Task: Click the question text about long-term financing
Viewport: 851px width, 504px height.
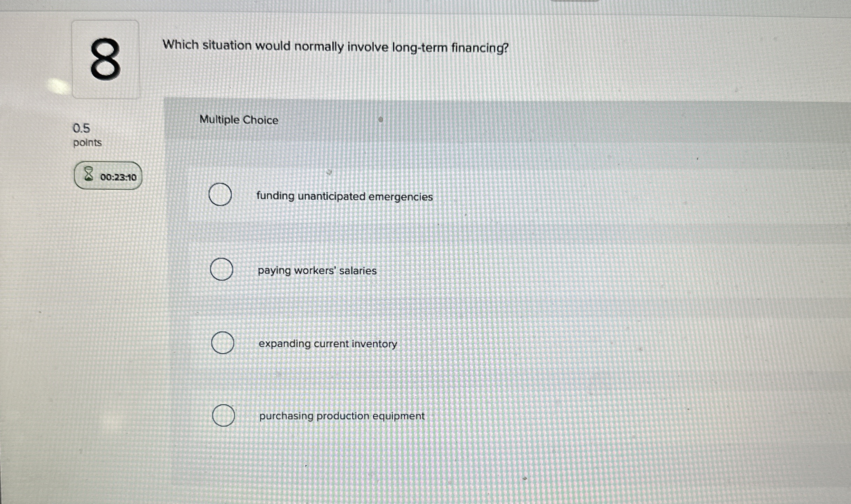Action: [335, 47]
